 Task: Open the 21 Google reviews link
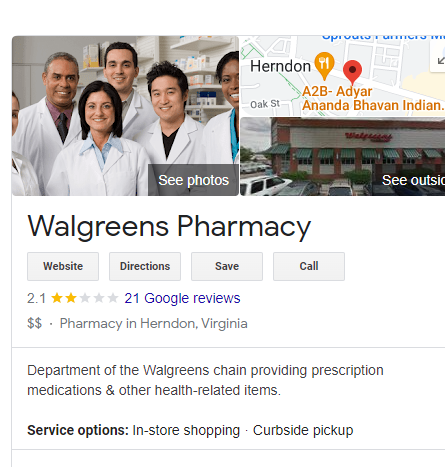click(x=182, y=298)
